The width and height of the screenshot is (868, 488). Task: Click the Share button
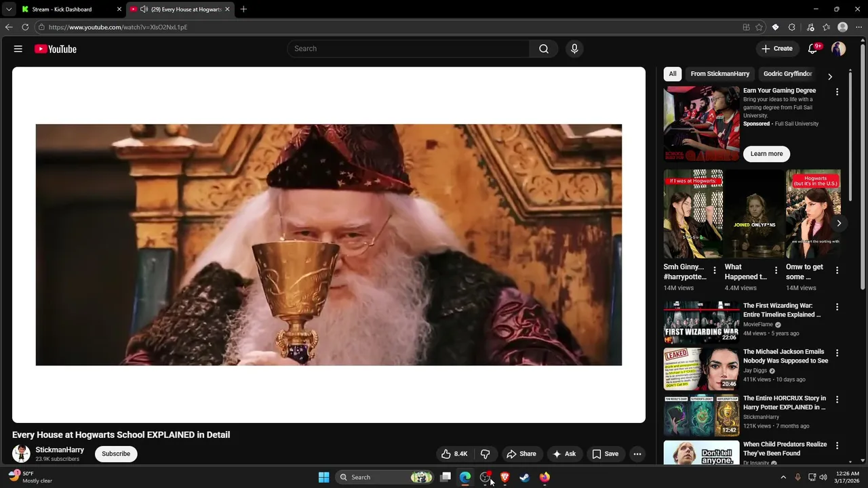521,454
